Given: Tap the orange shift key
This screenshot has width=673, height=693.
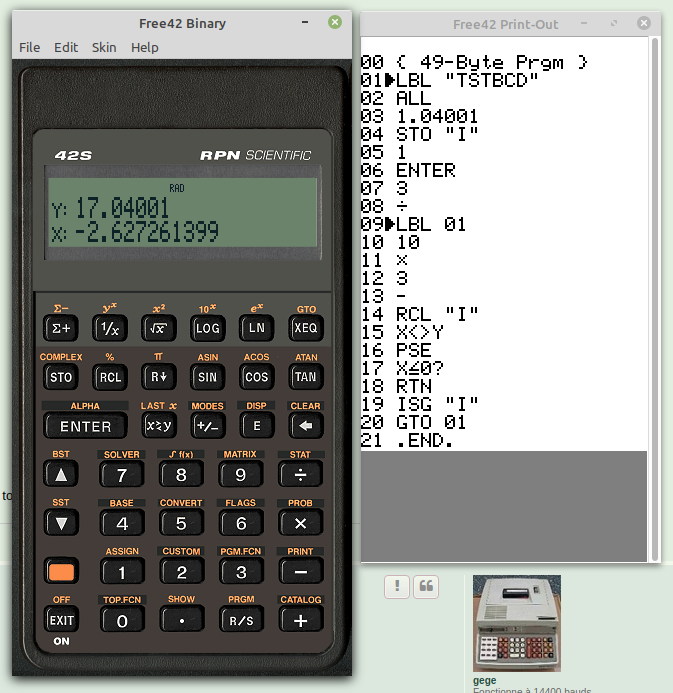Looking at the screenshot, I should [61, 572].
